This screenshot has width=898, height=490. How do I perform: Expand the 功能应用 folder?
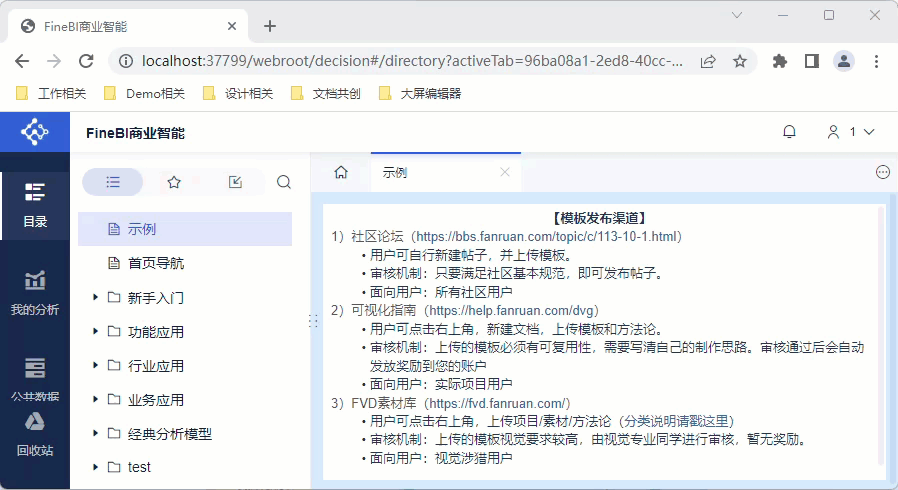coord(96,331)
